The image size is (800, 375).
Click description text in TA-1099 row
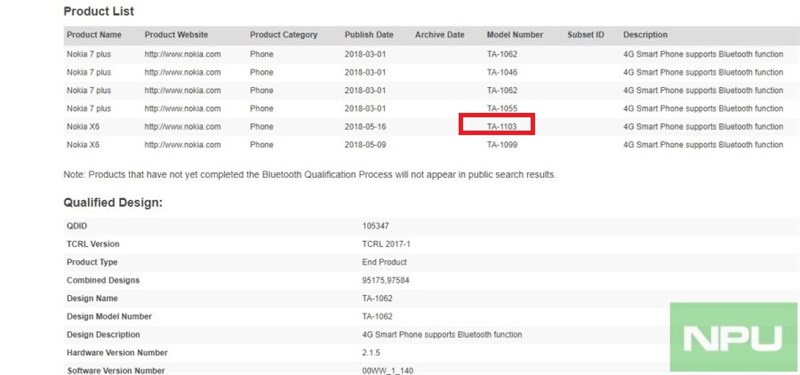click(703, 145)
